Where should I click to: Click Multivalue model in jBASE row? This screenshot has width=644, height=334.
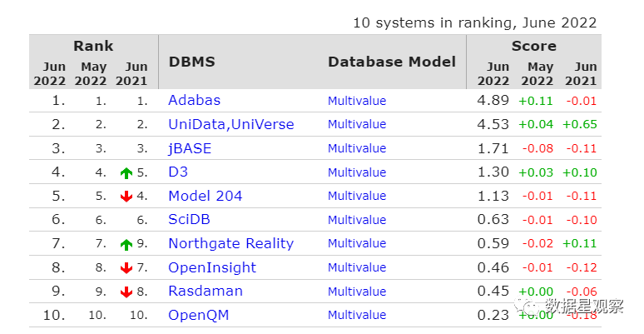(357, 148)
